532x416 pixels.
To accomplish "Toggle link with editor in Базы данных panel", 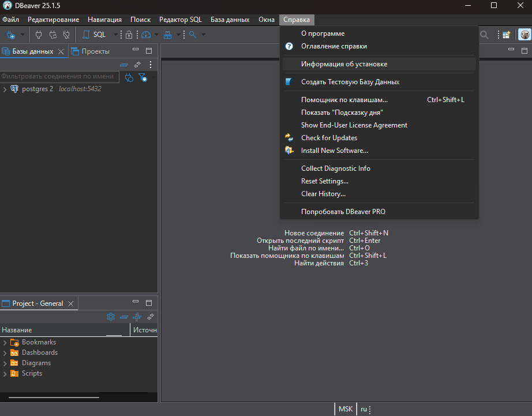I will point(137,65).
